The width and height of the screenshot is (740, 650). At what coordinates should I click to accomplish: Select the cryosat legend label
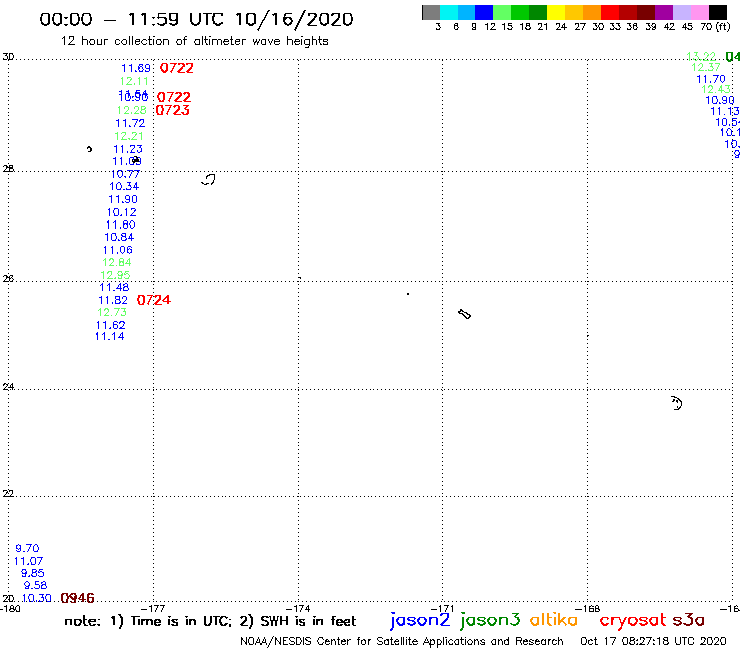[632, 620]
